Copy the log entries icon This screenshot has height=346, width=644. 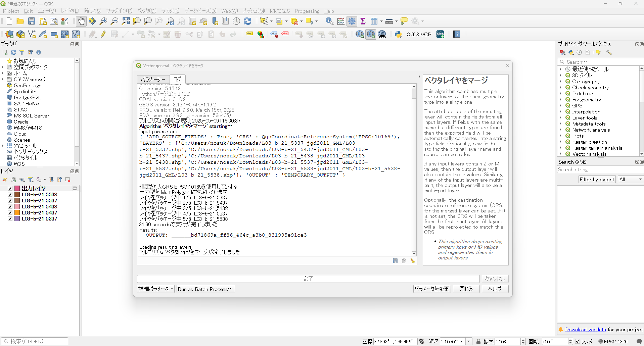pos(404,261)
